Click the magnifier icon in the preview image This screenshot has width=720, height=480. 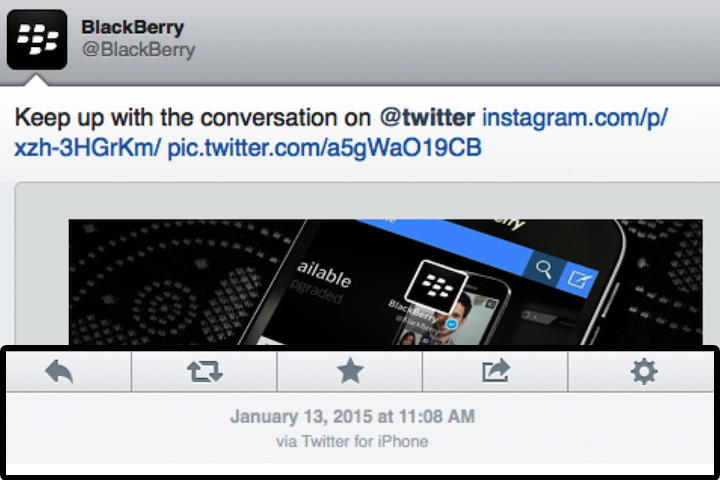pos(543,270)
